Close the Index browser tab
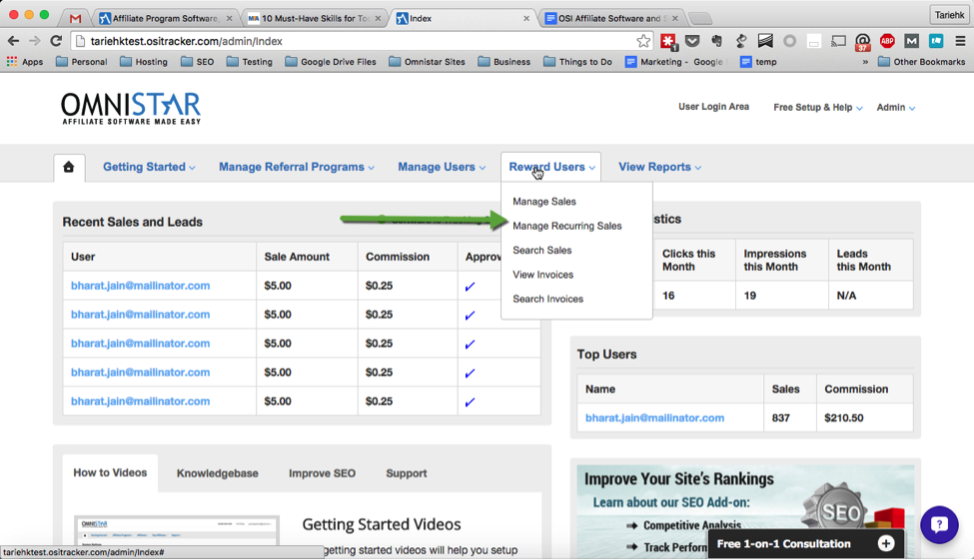Viewport: 974px width, 560px height. (526, 19)
